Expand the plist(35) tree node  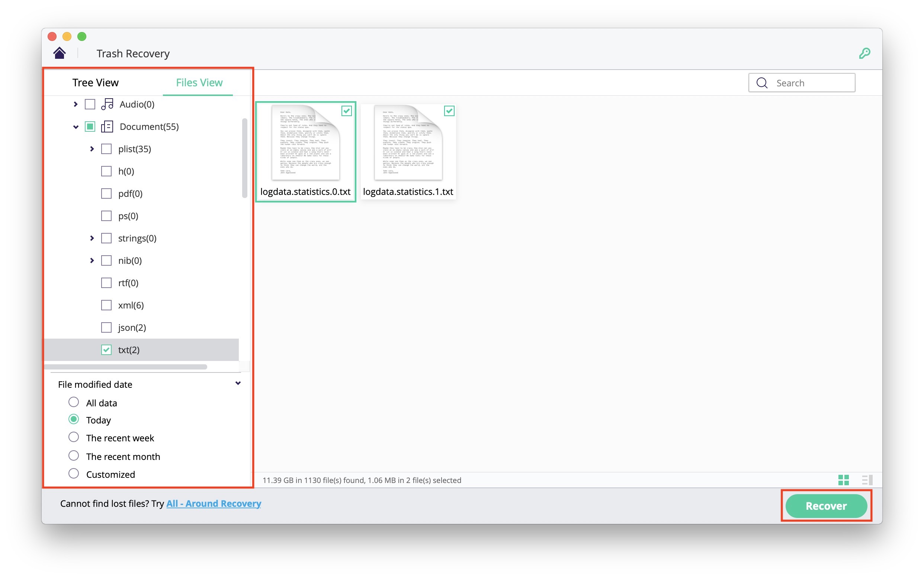click(x=92, y=149)
